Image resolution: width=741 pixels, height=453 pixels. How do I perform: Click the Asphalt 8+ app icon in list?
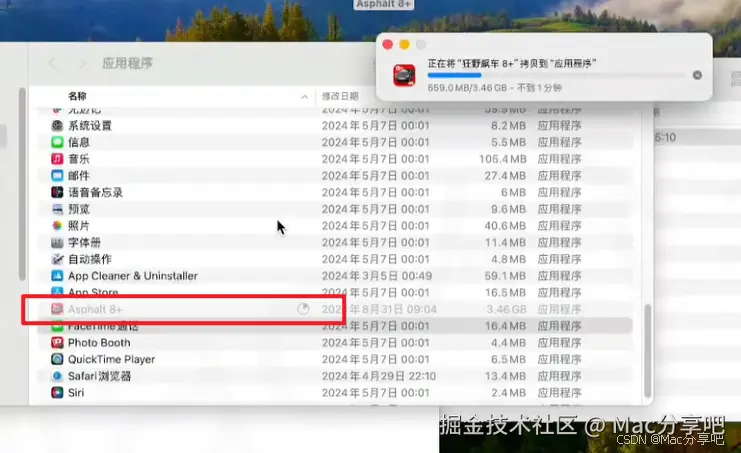[57, 309]
